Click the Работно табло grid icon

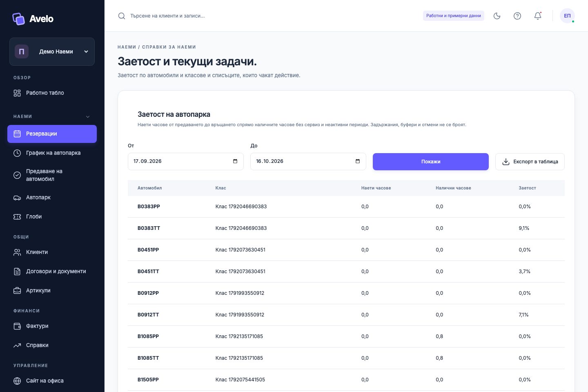pos(17,93)
